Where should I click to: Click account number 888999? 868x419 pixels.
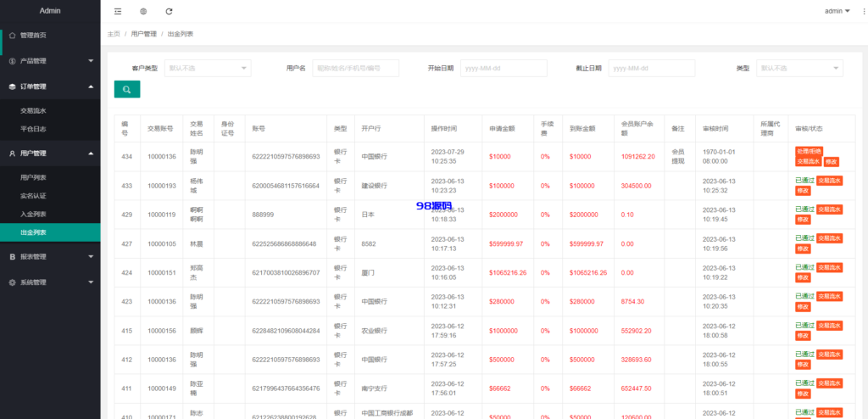[x=263, y=215]
